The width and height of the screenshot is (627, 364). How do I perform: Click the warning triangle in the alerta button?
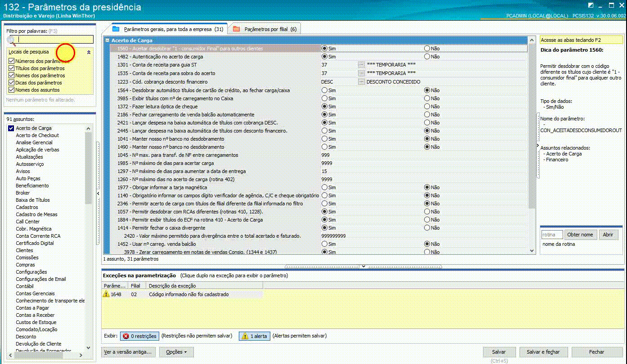(x=245, y=336)
